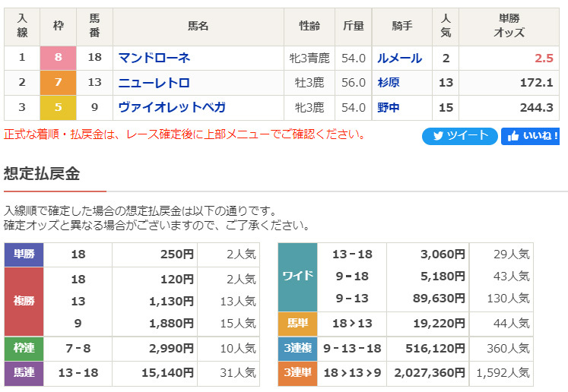Click the yellow frame 5 swatch

click(x=59, y=108)
